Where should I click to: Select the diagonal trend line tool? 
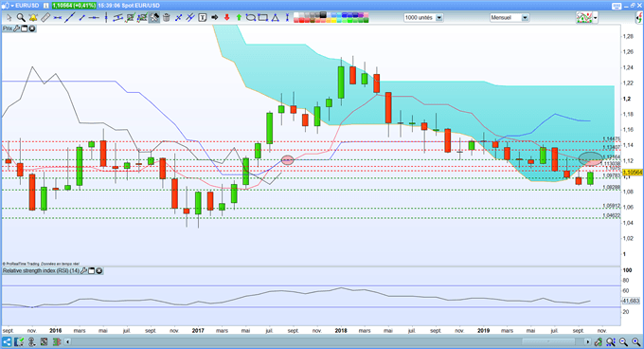[x=70, y=18]
